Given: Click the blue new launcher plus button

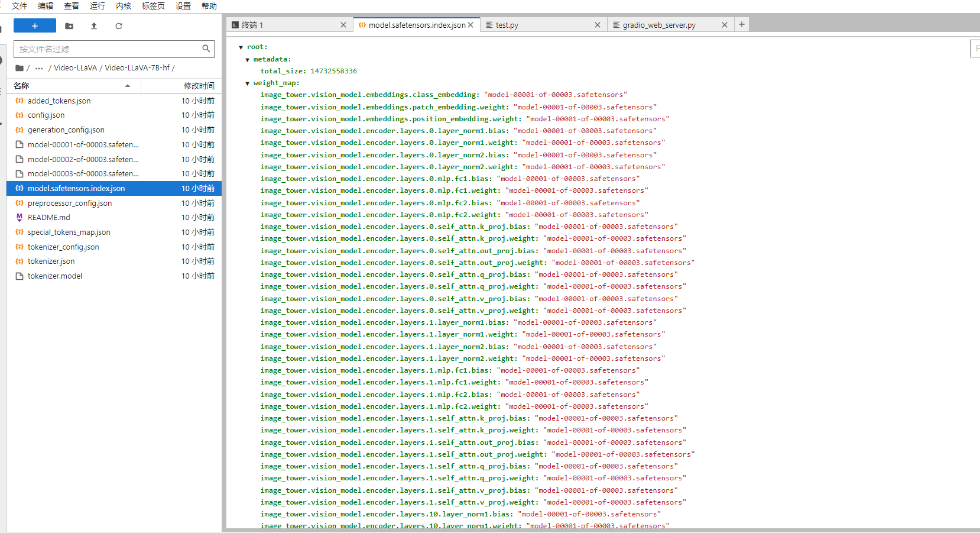Looking at the screenshot, I should tap(34, 26).
